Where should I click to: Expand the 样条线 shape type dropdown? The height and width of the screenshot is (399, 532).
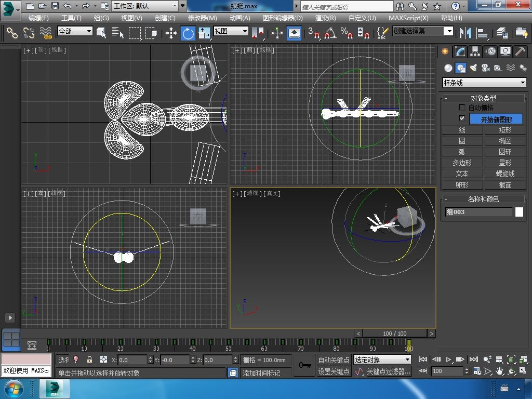tap(523, 83)
